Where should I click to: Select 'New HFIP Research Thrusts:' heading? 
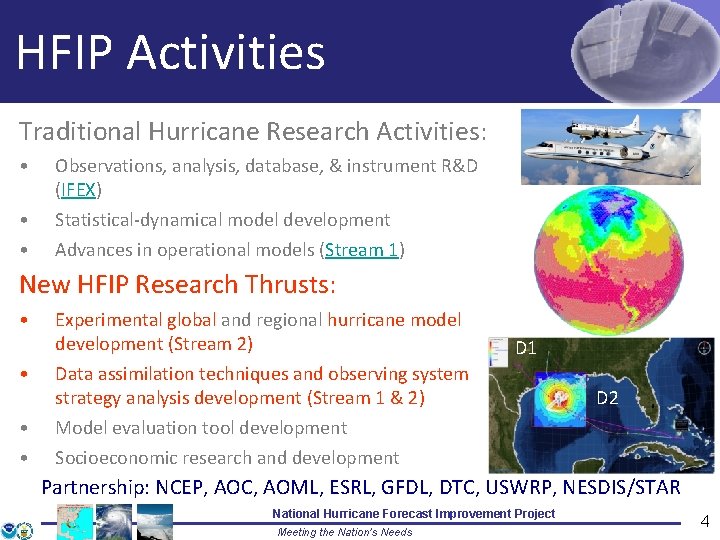tap(177, 284)
